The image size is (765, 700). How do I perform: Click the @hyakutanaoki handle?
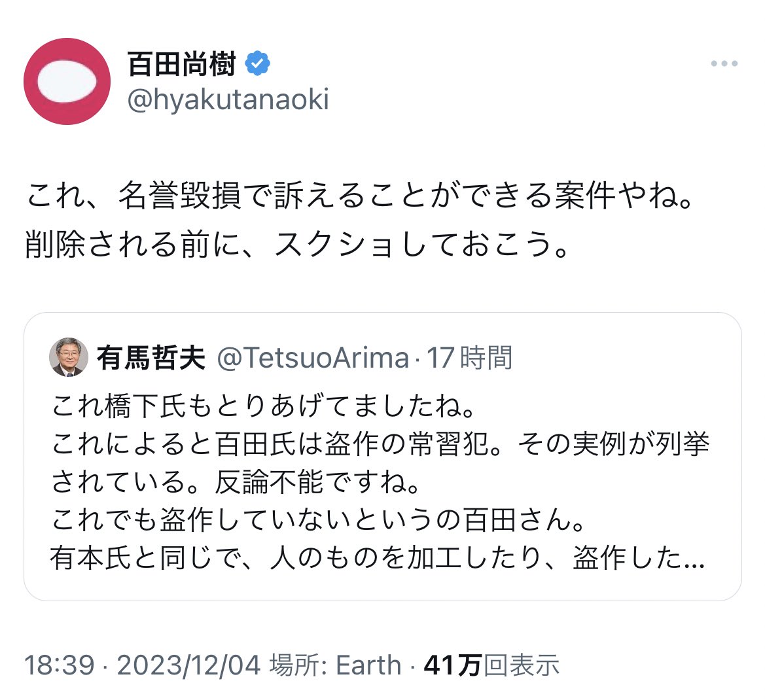[227, 100]
